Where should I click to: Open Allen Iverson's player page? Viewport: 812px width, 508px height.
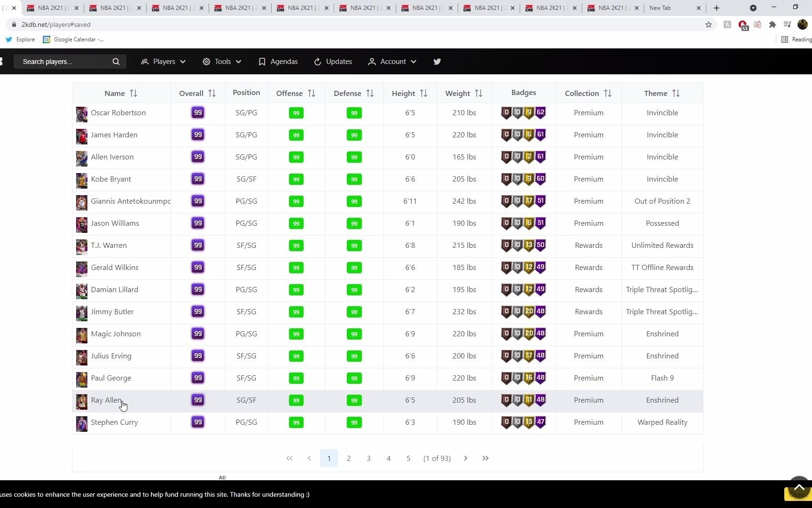pyautogui.click(x=112, y=157)
